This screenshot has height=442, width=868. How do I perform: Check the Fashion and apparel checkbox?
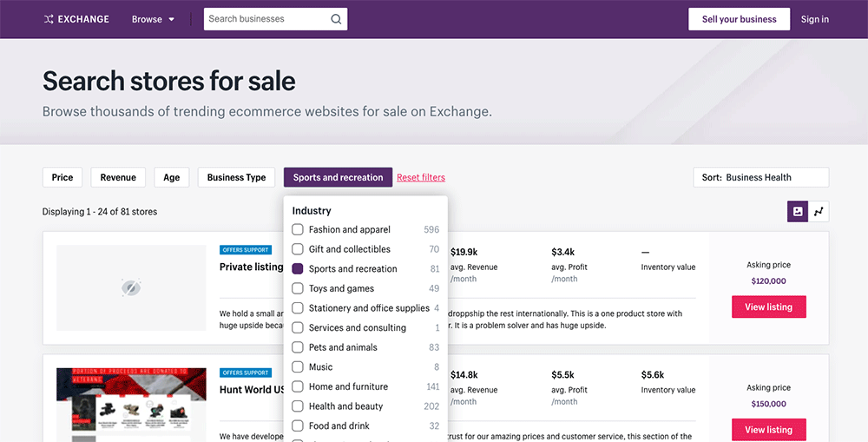[x=298, y=229]
